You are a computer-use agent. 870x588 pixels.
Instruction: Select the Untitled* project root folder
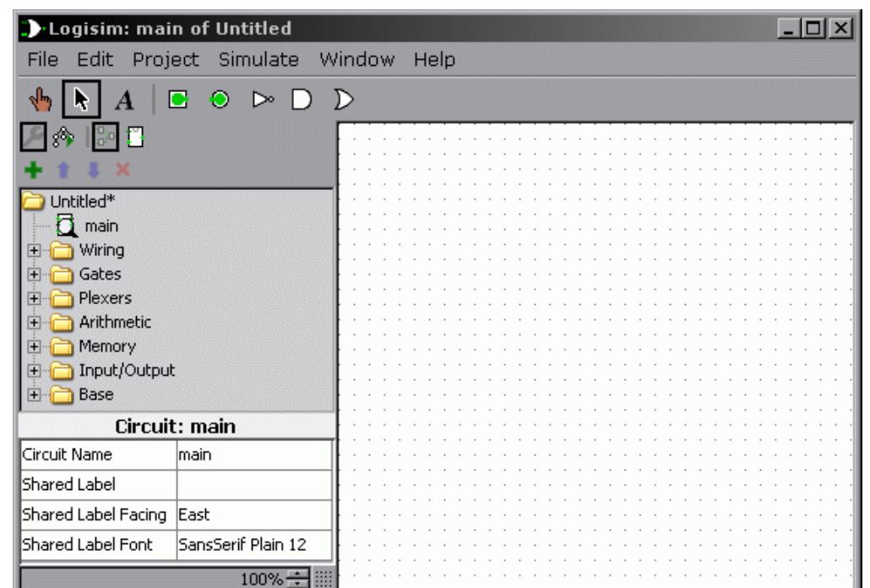click(68, 201)
